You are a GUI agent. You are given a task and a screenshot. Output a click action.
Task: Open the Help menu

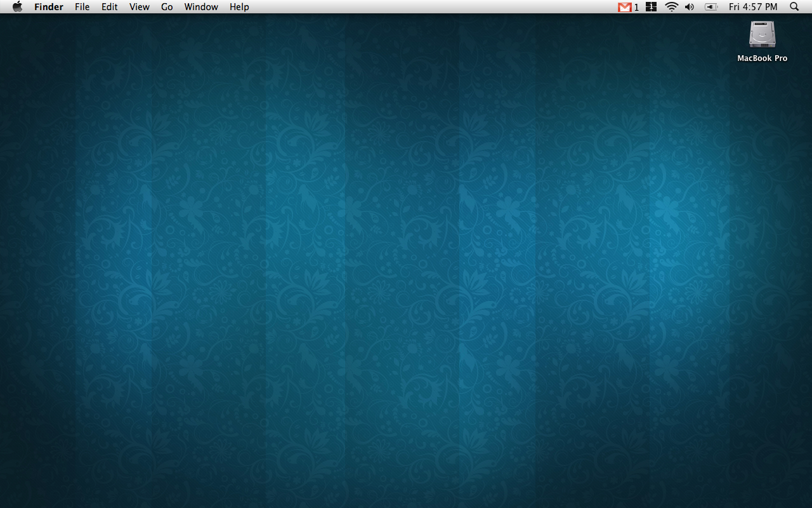pos(239,7)
